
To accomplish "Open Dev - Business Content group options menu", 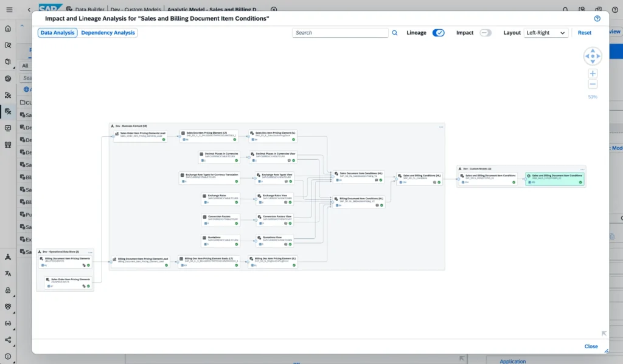I will pos(440,127).
